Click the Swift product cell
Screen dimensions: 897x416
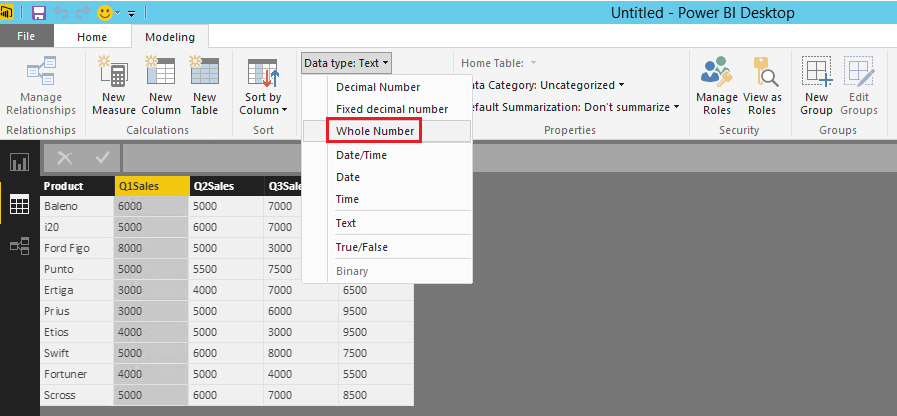tap(77, 353)
